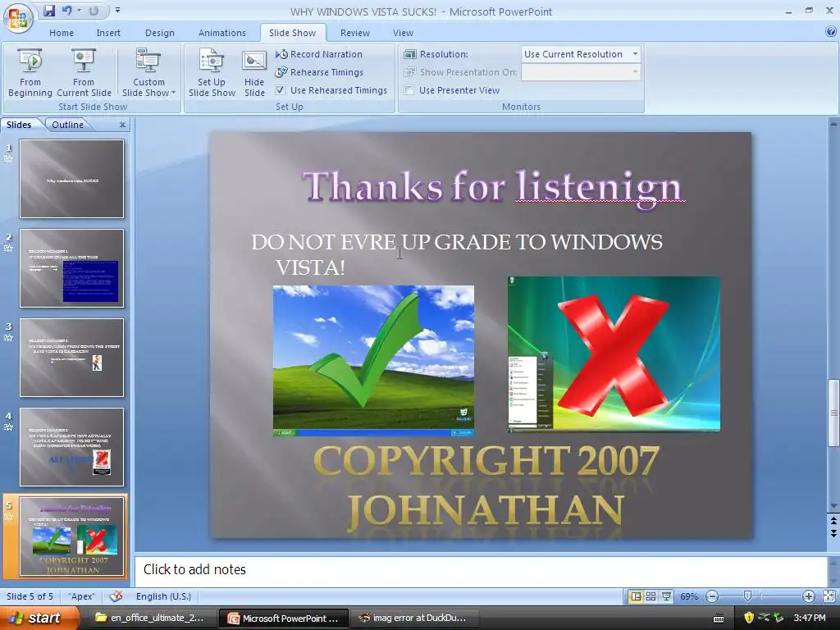Close the slides pane with X
Screen dimensions: 840x630
tap(123, 125)
